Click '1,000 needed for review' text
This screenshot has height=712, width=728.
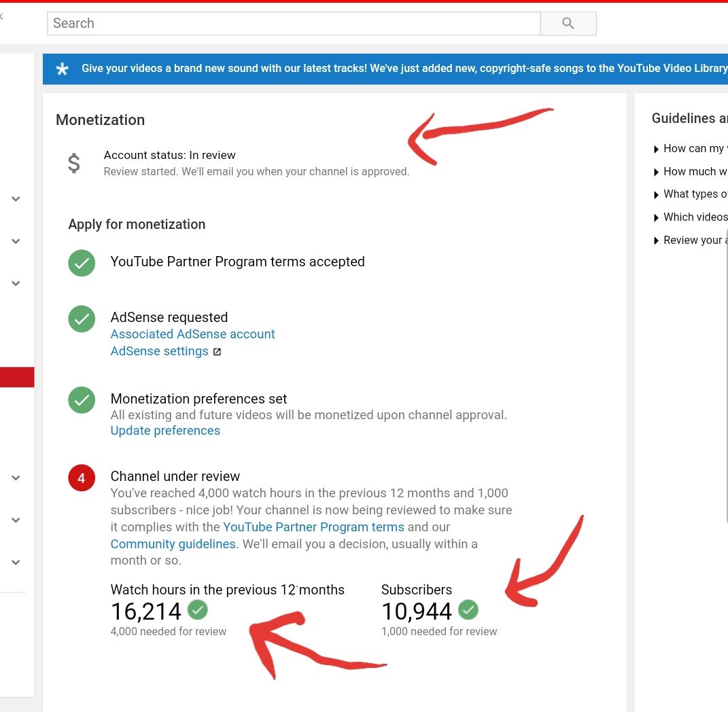point(439,632)
